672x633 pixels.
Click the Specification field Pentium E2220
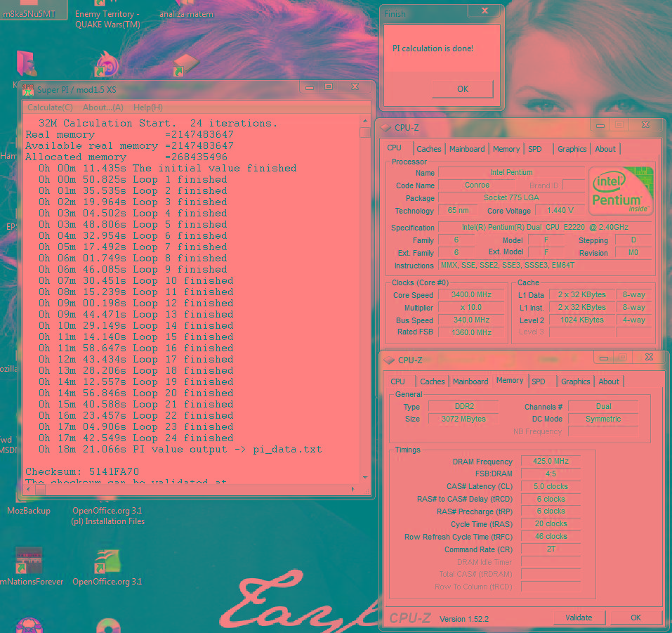[x=545, y=228]
